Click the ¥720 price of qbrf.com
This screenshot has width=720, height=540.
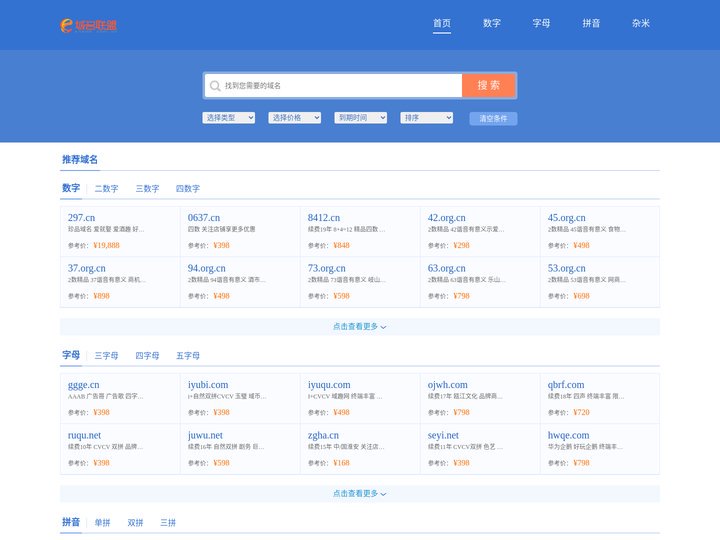[x=581, y=412]
